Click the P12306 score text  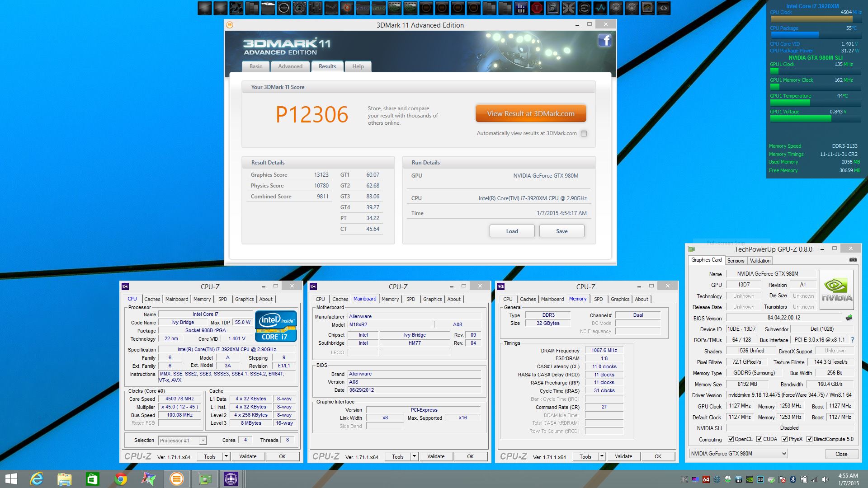click(x=312, y=115)
